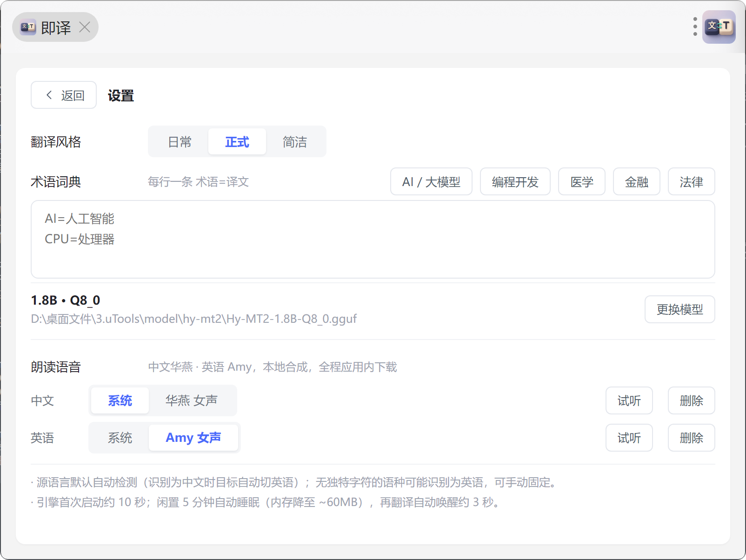Load the AI / 大模型 glossary preset
Viewport: 746px width, 560px height.
click(x=431, y=182)
